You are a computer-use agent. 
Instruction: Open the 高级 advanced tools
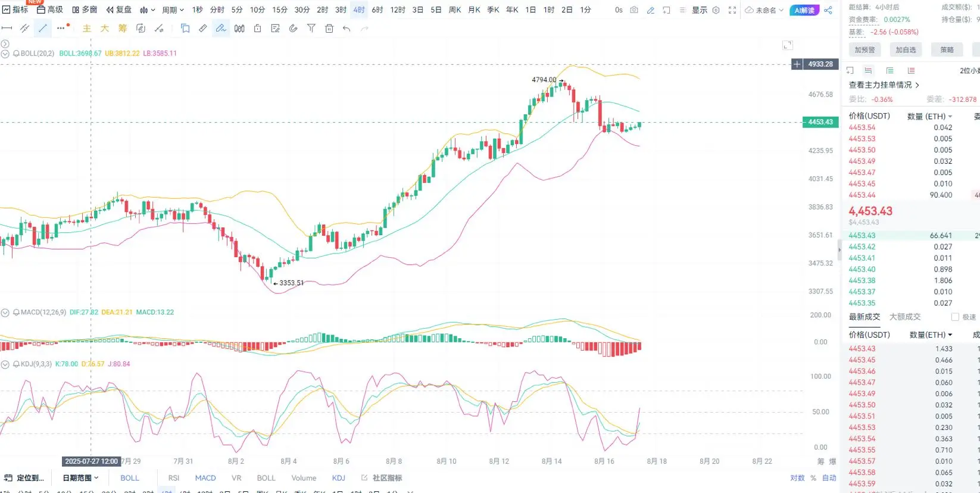(x=50, y=10)
